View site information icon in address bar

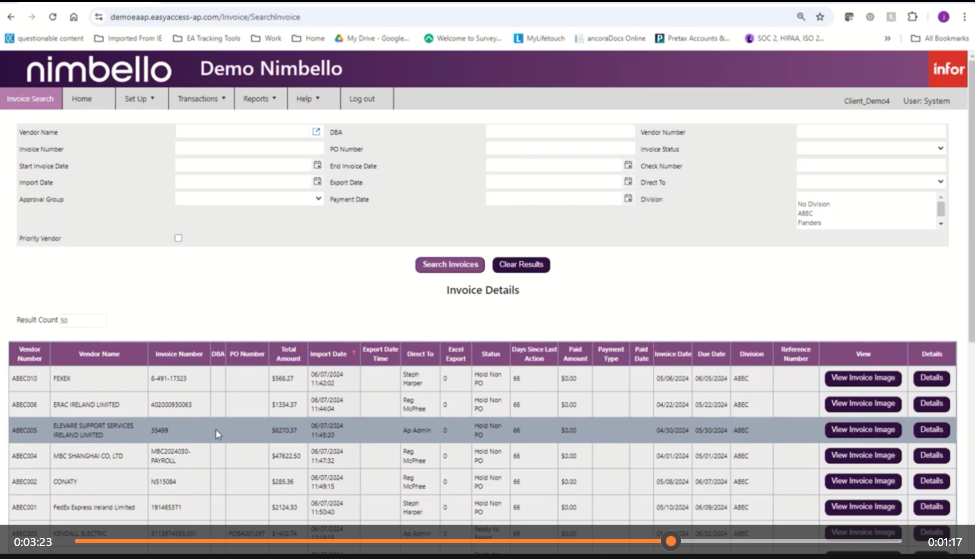(98, 17)
